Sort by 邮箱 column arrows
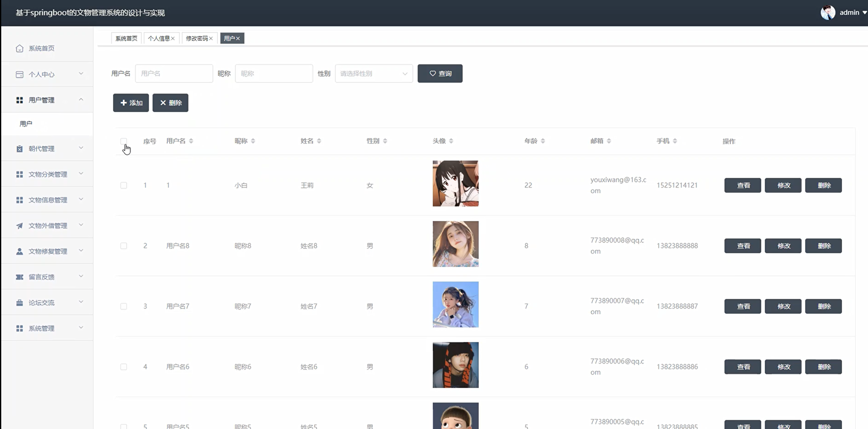 click(x=609, y=141)
